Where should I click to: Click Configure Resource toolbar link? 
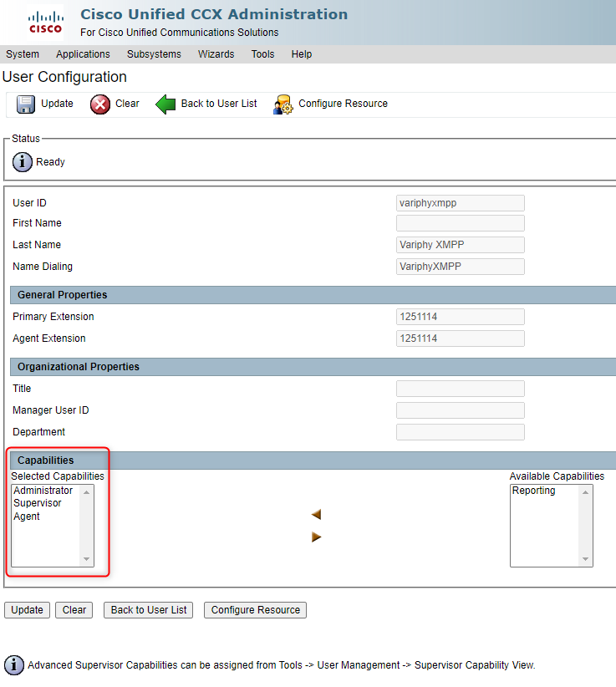pyautogui.click(x=343, y=104)
